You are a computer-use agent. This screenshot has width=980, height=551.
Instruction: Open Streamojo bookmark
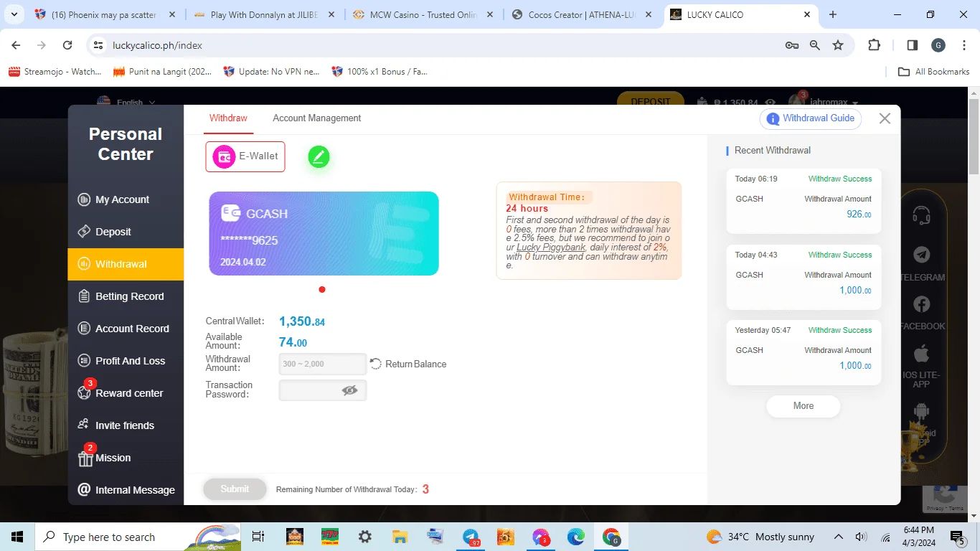[x=55, y=72]
